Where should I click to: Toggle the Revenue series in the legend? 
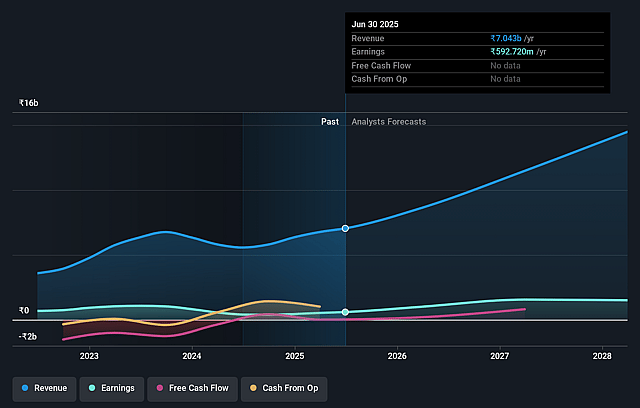pos(44,387)
